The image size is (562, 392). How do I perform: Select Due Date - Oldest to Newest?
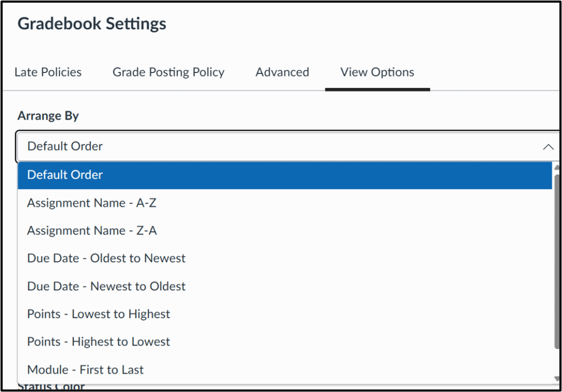point(106,259)
